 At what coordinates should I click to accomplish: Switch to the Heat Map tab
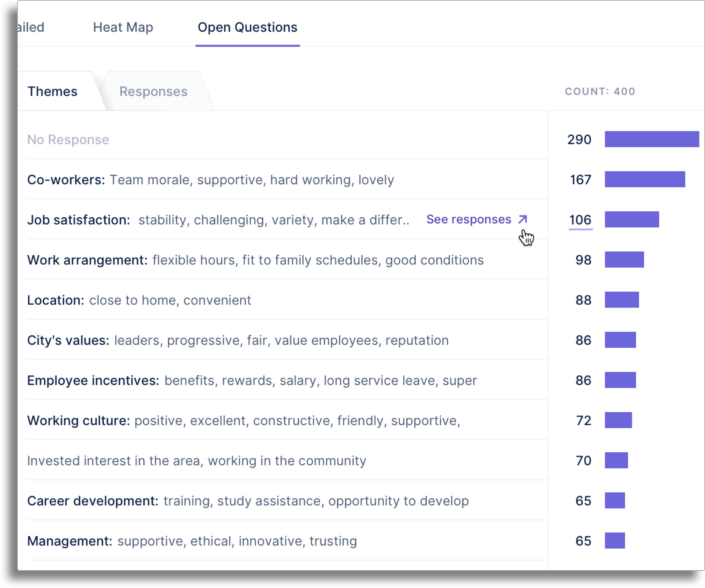pyautogui.click(x=123, y=27)
